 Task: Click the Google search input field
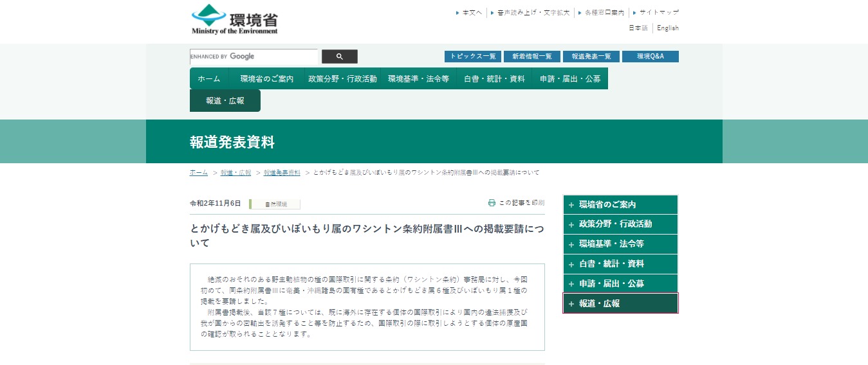pos(254,57)
